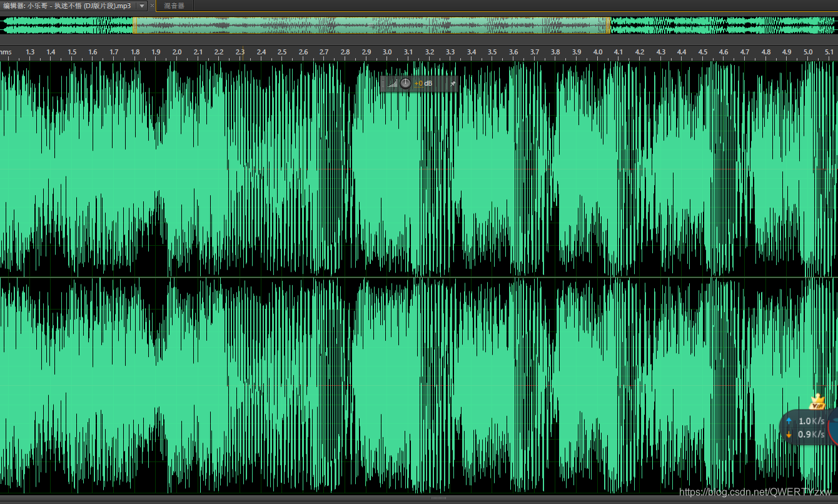Click the 4.0 mark on the time ruler
838x504 pixels.
[598, 52]
